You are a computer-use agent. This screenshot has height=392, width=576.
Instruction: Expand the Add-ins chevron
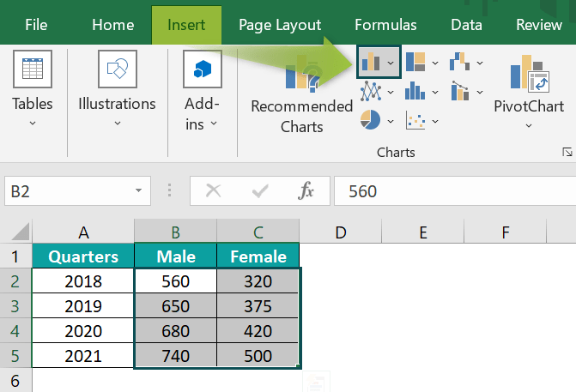214,124
